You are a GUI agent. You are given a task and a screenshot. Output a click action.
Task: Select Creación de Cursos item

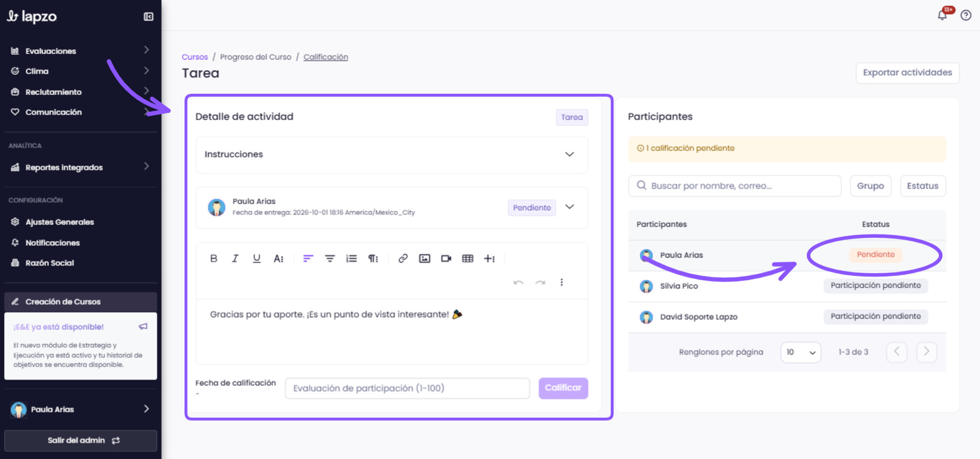[80, 302]
